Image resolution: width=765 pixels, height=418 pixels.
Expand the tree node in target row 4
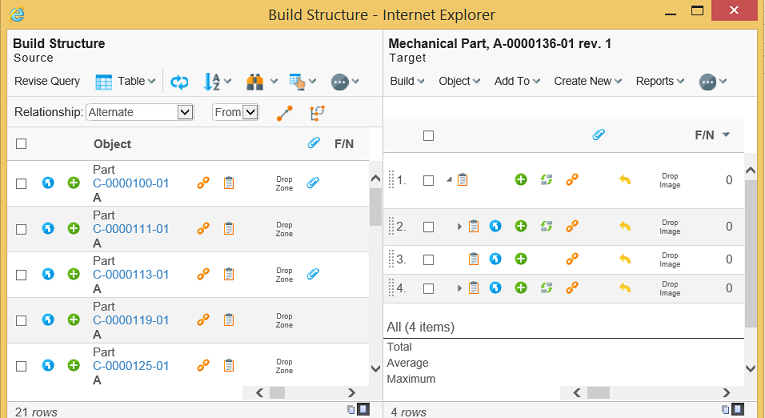pos(459,289)
